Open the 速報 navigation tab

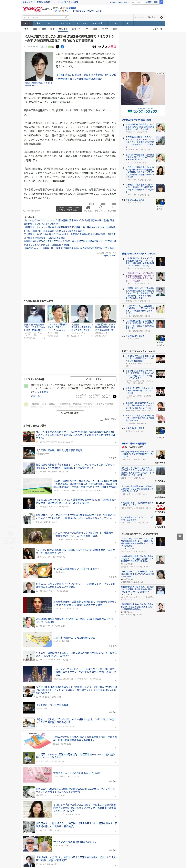pyautogui.click(x=38, y=24)
